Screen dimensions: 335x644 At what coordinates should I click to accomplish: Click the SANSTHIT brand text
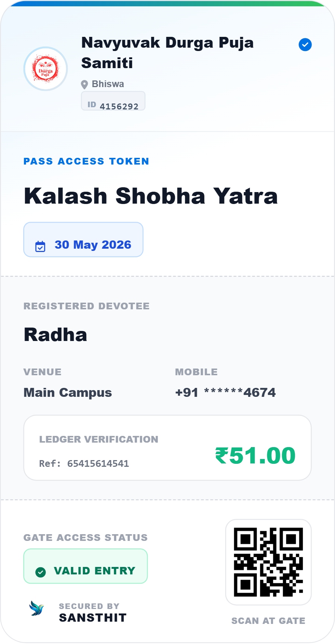coord(93,618)
